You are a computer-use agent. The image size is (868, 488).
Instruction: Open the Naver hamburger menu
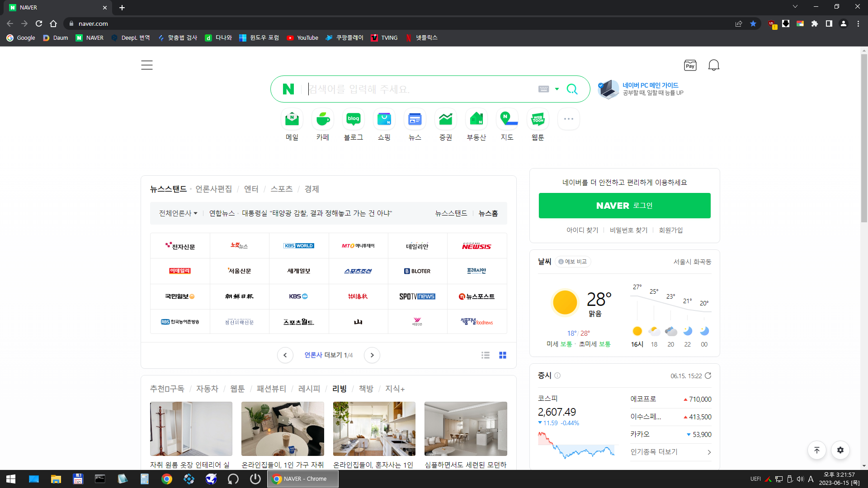(147, 65)
